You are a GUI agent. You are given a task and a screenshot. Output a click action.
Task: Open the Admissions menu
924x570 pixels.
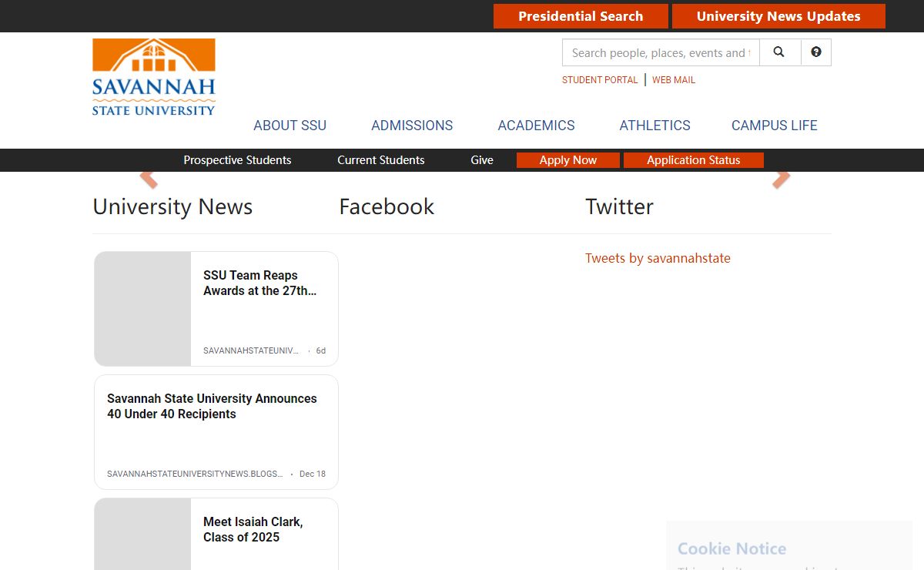[412, 126]
